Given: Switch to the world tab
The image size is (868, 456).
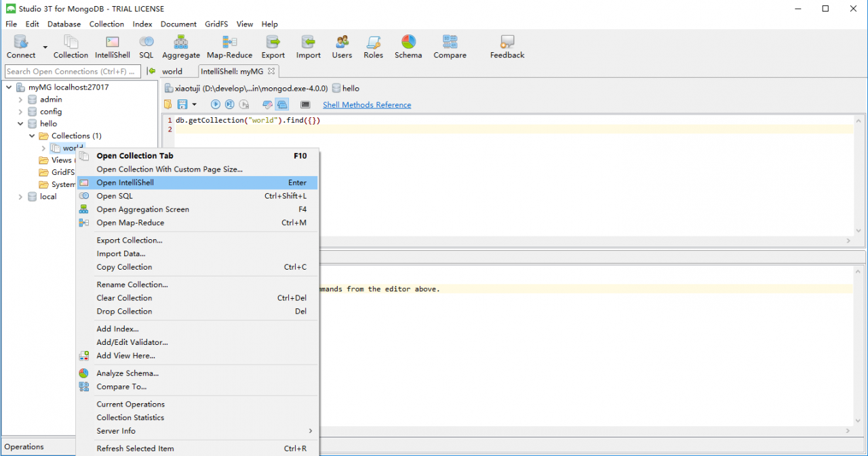Looking at the screenshot, I should (x=172, y=70).
